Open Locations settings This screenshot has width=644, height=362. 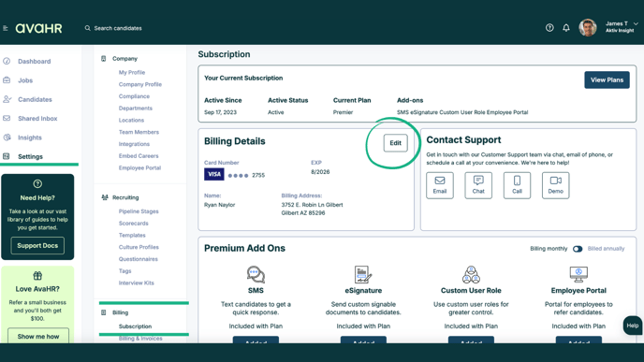point(131,121)
